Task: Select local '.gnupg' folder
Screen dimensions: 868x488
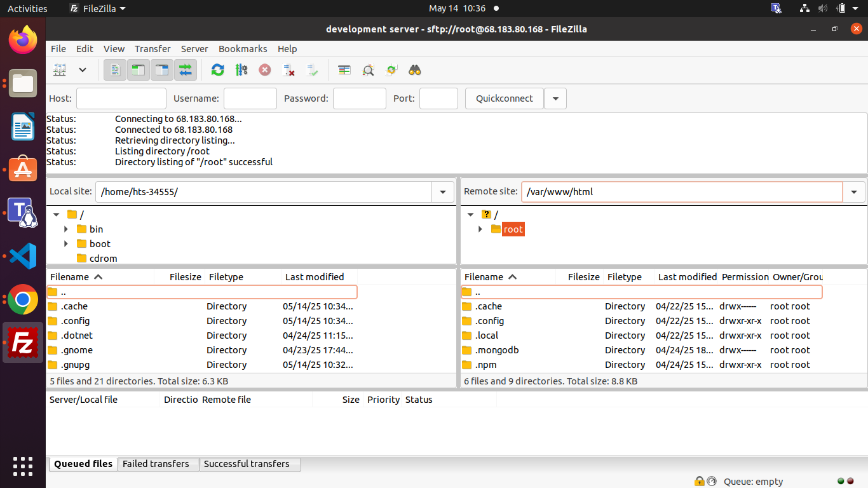Action: 202,365
